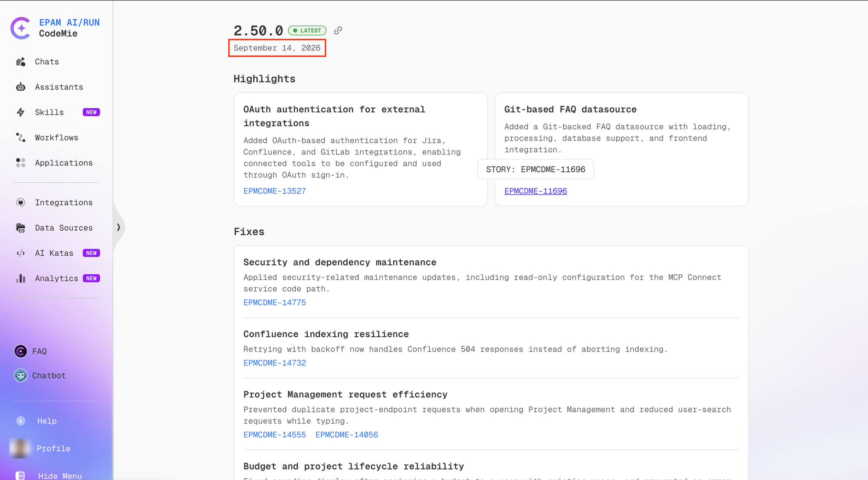The image size is (868, 480).
Task: Click Budget and project lifecycle reliability title
Action: coord(354,466)
